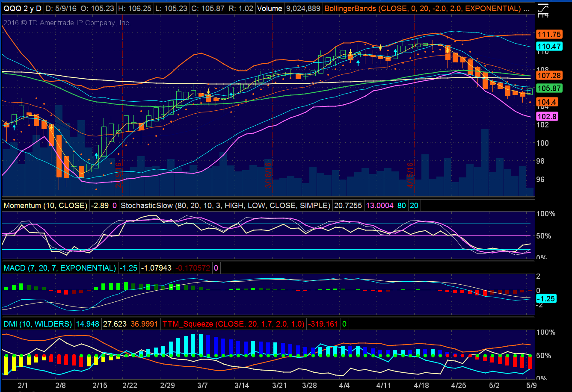Viewport: 572px width, 392px height.
Task: Click the cyan -1.25 bubble on the MACD axis
Action: tap(546, 299)
